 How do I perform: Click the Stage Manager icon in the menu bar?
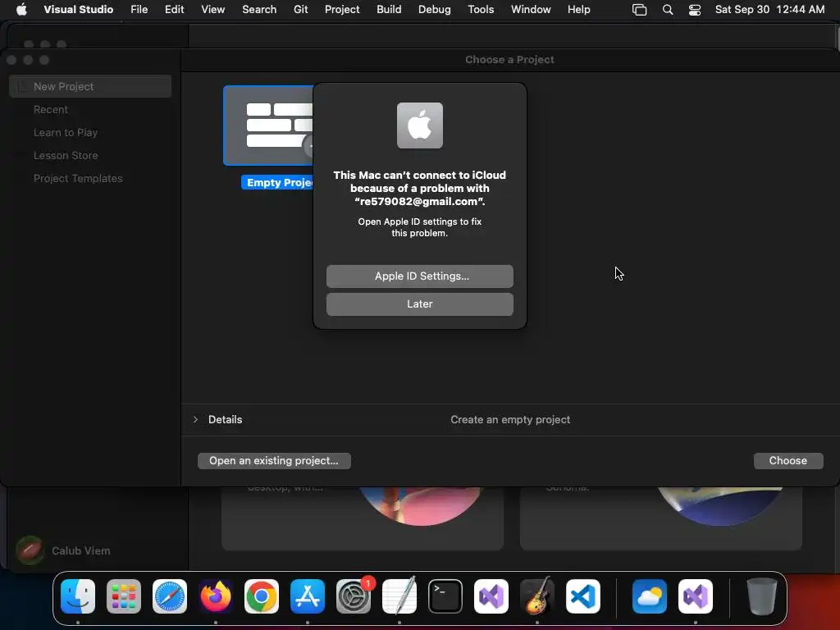640,9
